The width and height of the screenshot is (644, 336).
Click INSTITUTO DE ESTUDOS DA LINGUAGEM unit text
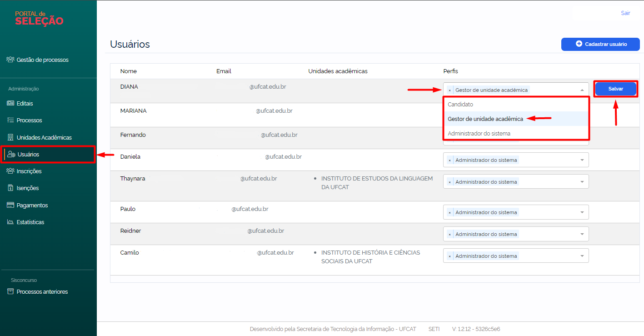coord(377,183)
